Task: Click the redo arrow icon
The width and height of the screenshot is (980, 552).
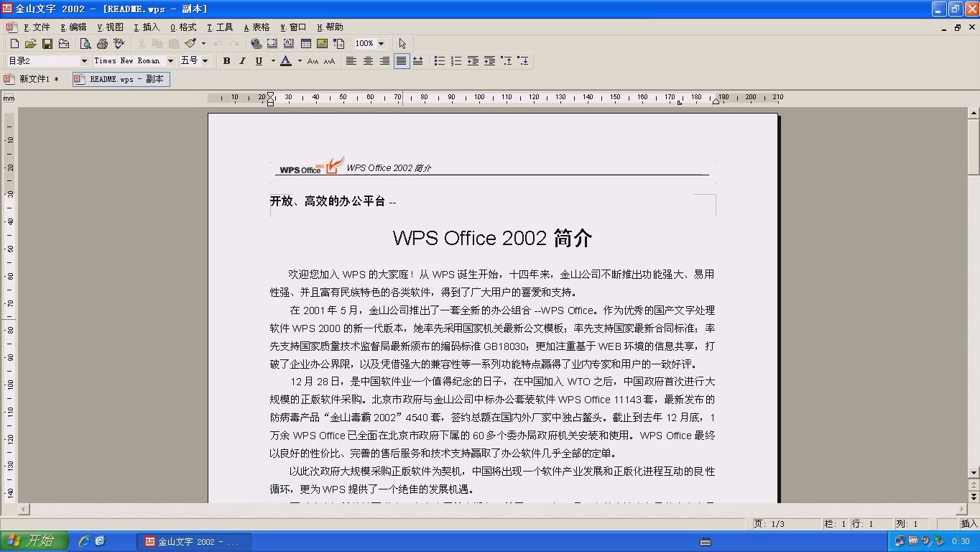Action: [x=234, y=44]
